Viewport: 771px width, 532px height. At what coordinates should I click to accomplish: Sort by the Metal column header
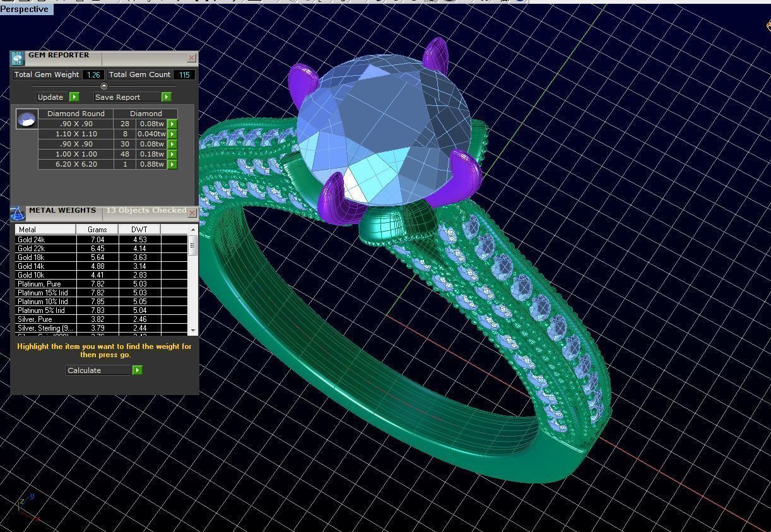(45, 230)
